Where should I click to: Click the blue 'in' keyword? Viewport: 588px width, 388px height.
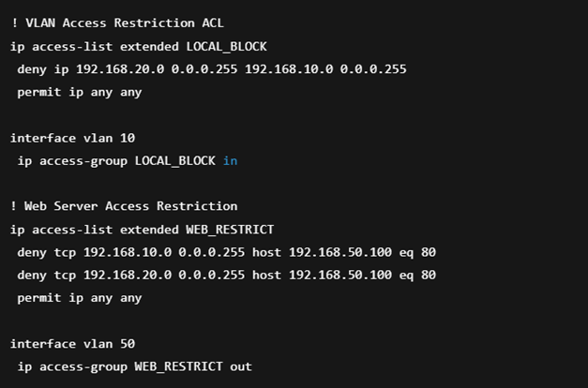click(230, 160)
